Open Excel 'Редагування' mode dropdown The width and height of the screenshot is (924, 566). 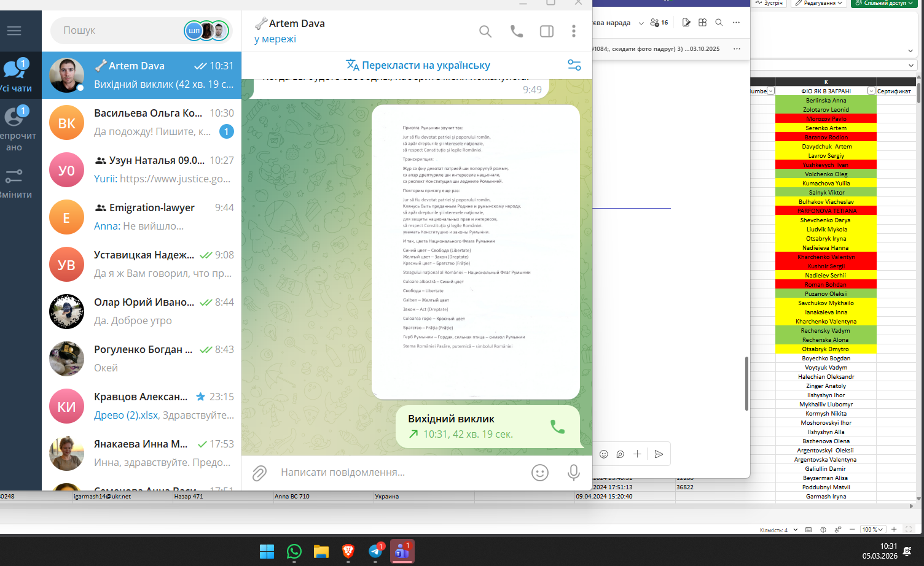[820, 3]
